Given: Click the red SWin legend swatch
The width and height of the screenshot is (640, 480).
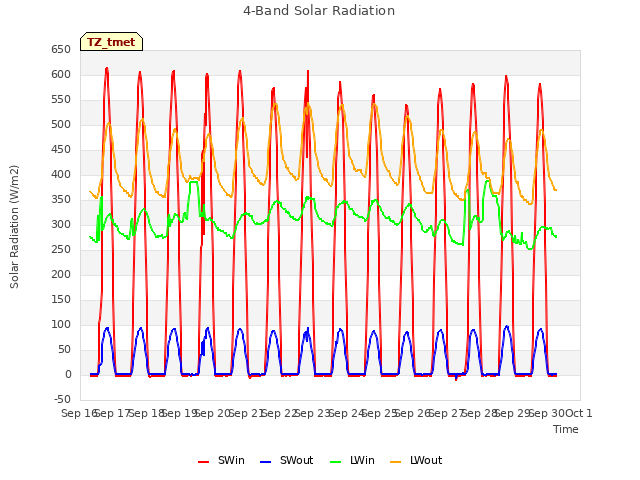Looking at the screenshot, I should coord(203,462).
